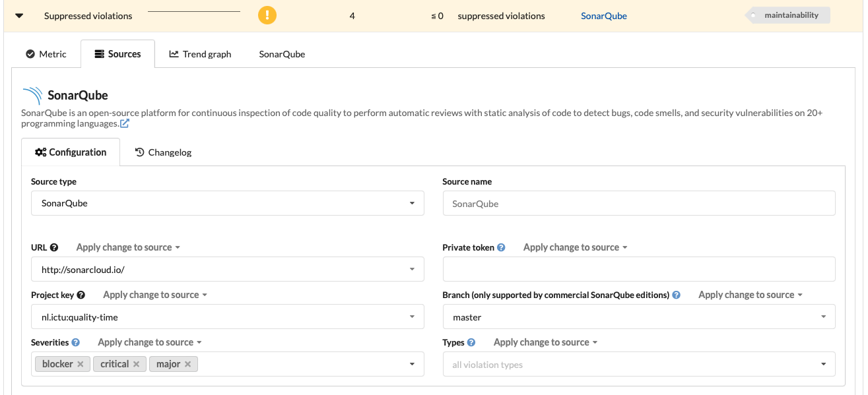Click the Sources tab server icon
868x395 pixels.
[x=99, y=54]
